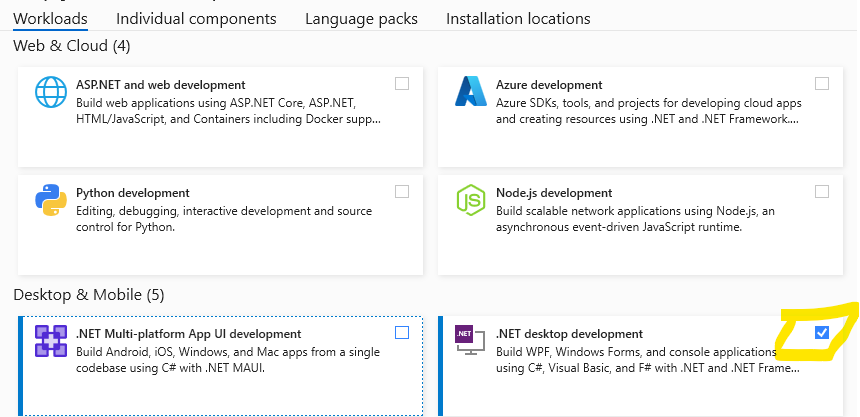Tick the Python development checkbox
The width and height of the screenshot is (860, 417).
(402, 191)
